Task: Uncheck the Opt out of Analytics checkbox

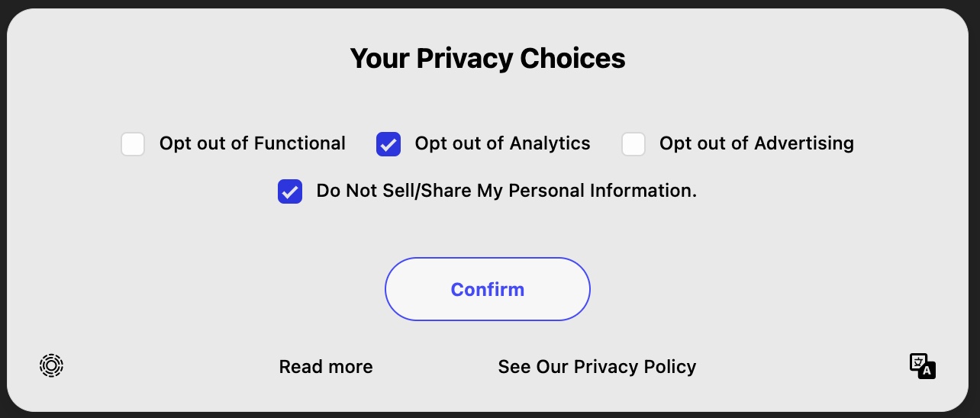Action: pyautogui.click(x=388, y=144)
